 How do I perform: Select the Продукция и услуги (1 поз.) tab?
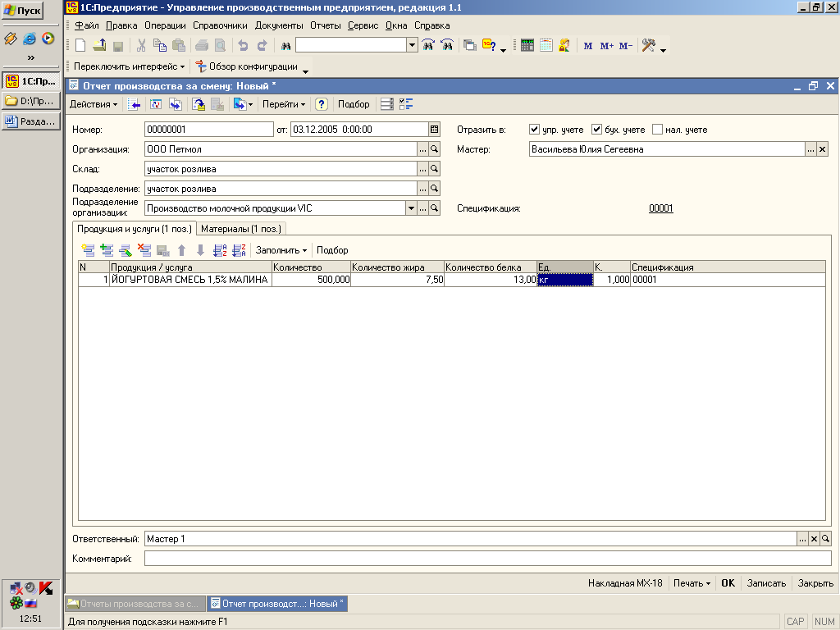click(135, 229)
